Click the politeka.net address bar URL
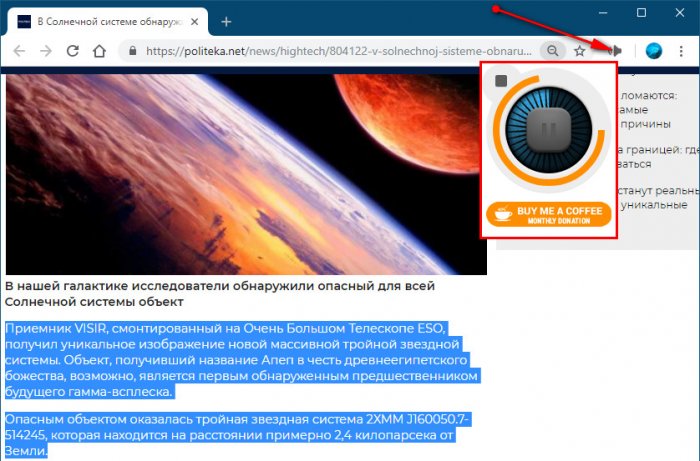This screenshot has width=700, height=461. point(339,51)
